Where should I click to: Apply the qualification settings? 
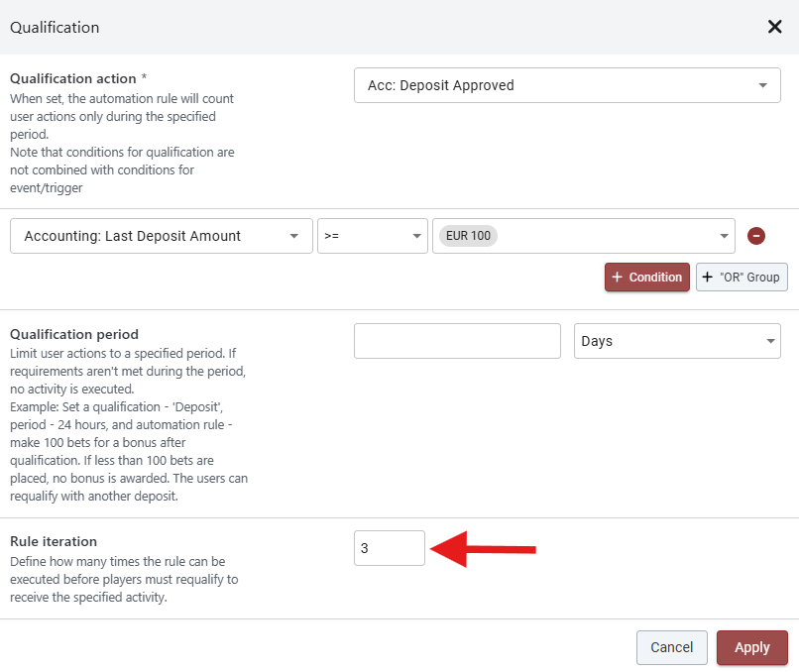tap(751, 647)
